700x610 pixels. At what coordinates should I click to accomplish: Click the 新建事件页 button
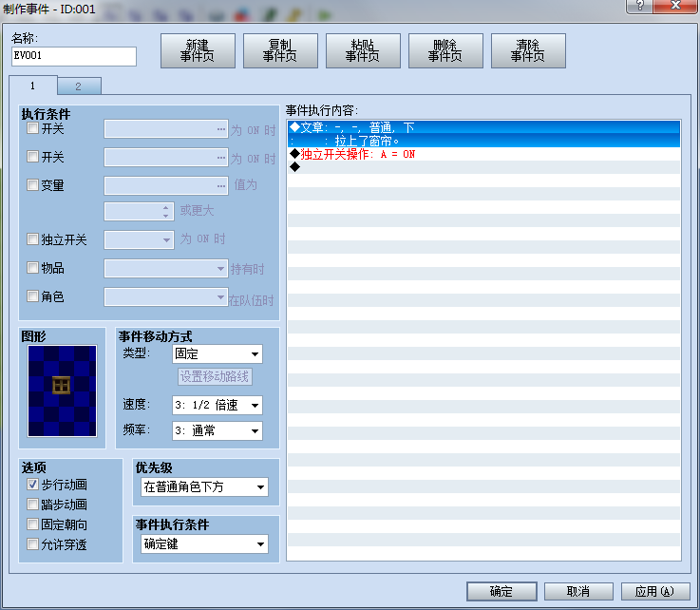click(198, 51)
